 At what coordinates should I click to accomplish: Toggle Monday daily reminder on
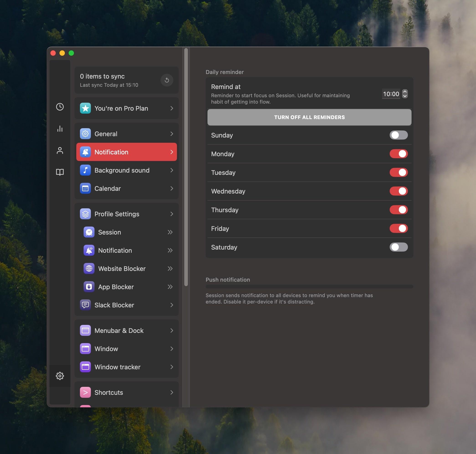(398, 154)
